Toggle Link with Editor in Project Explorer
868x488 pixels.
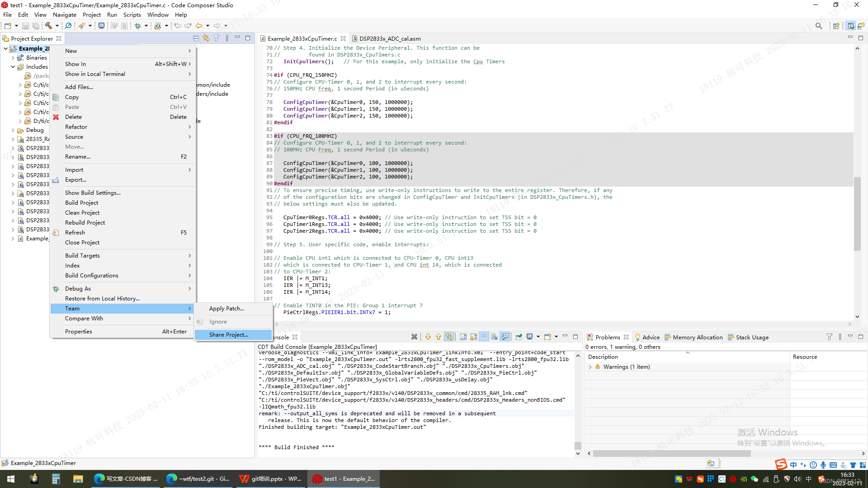(x=206, y=38)
